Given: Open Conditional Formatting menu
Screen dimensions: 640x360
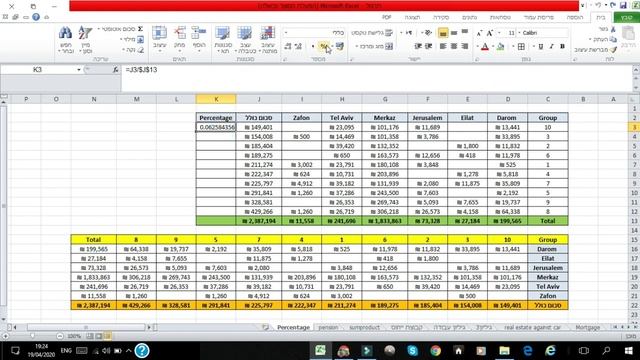Looking at the screenshot, I should click(x=268, y=40).
